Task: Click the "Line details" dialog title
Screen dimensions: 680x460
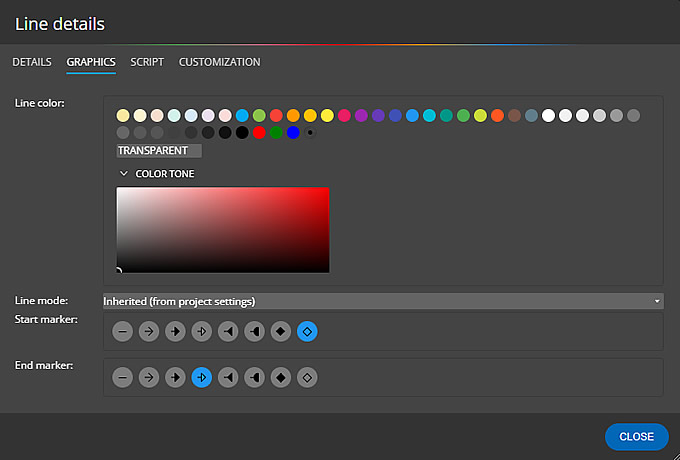Action: point(60,24)
